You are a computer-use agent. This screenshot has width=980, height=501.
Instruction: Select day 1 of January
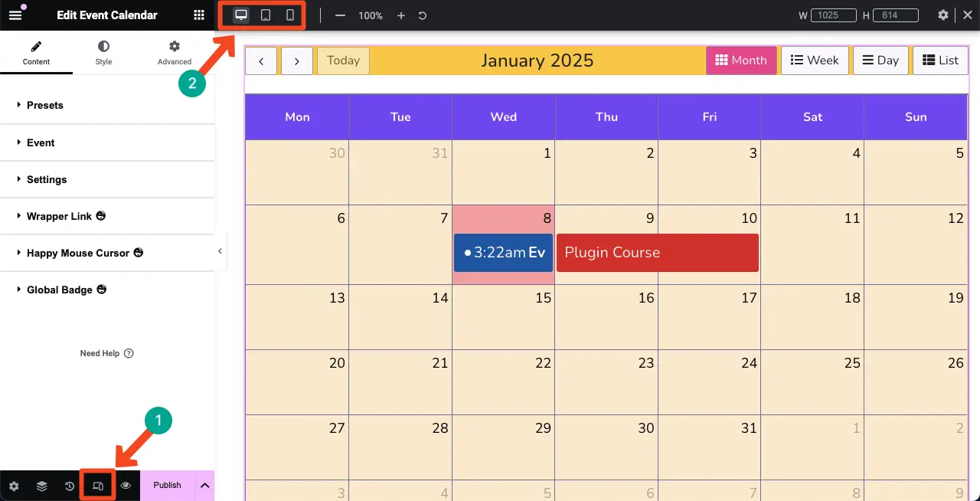503,172
